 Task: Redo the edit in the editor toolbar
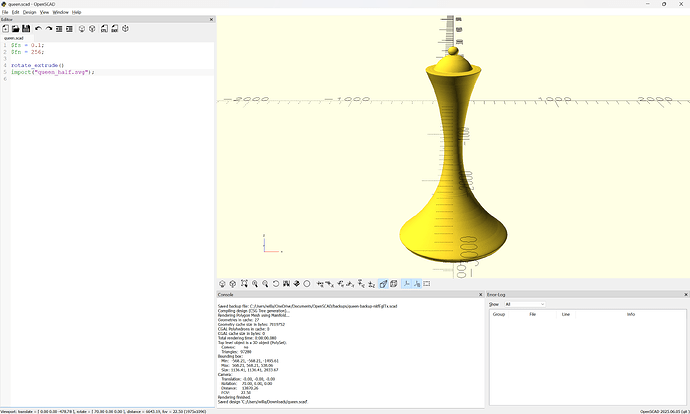click(49, 29)
